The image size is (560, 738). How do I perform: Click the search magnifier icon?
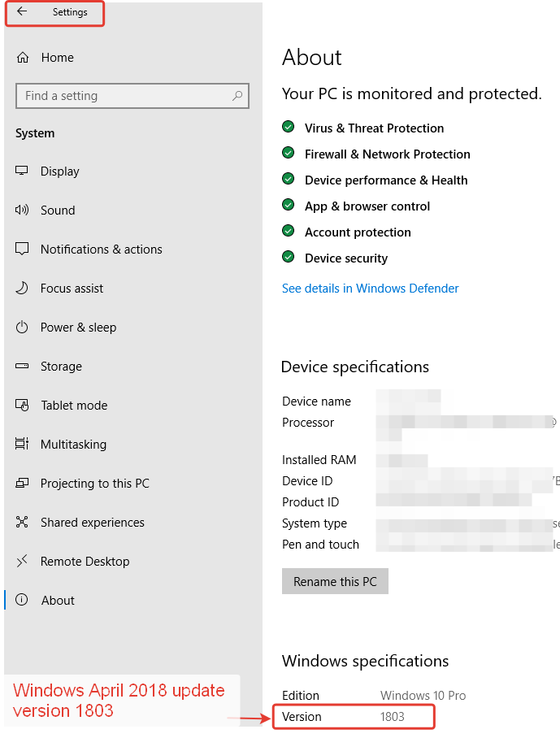pyautogui.click(x=237, y=96)
